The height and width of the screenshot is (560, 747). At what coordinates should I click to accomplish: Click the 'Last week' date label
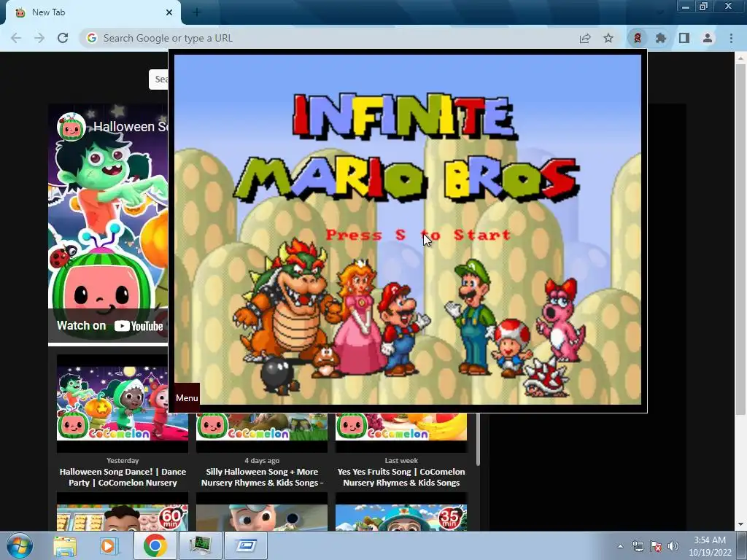(x=401, y=461)
